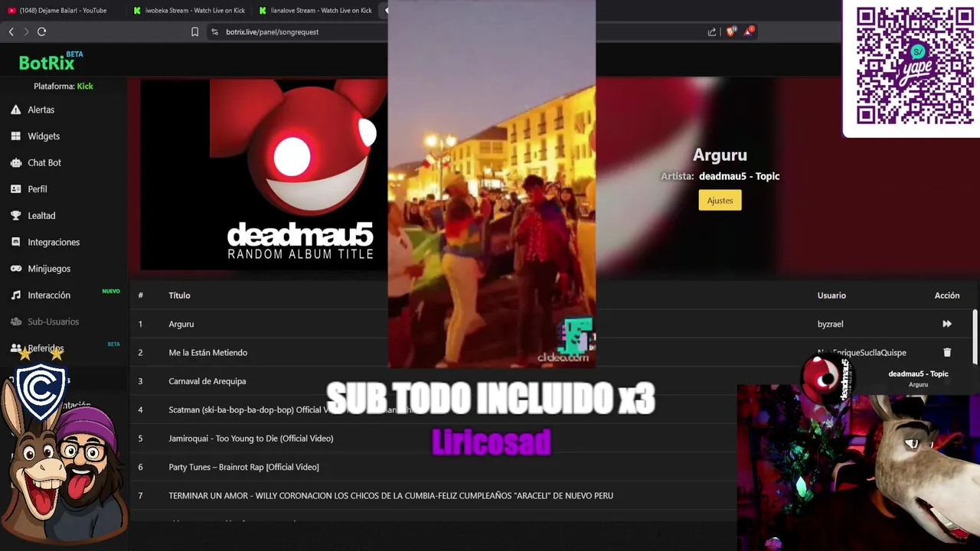Click the Alertas bell icon in sidebar
This screenshot has height=551, width=980.
(15, 109)
